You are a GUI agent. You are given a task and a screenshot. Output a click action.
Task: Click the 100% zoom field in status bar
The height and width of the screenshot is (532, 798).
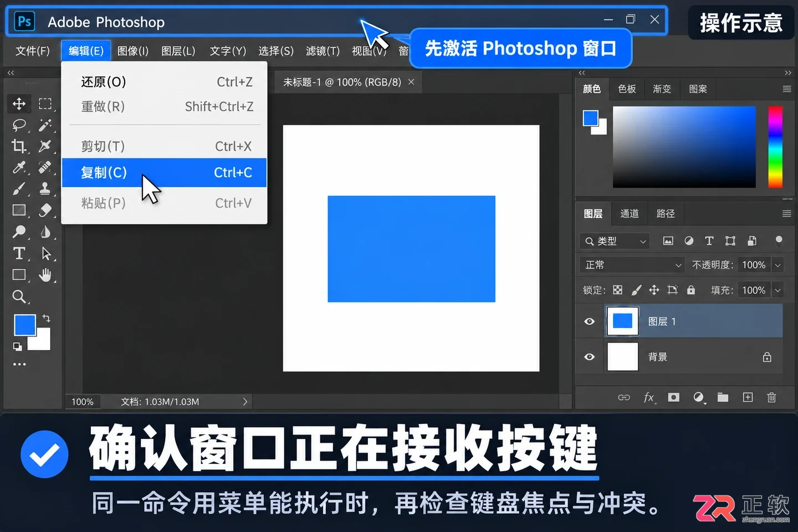coord(83,402)
